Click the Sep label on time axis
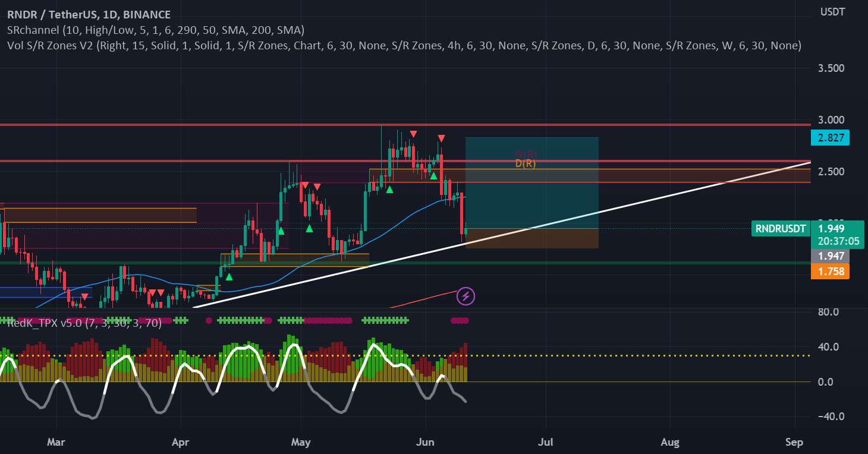Viewport: 868px width, 454px height. (794, 442)
